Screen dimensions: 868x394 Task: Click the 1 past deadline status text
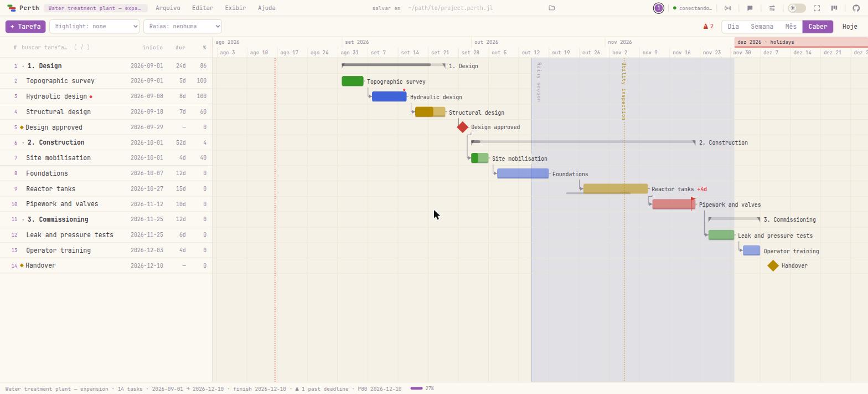point(322,389)
